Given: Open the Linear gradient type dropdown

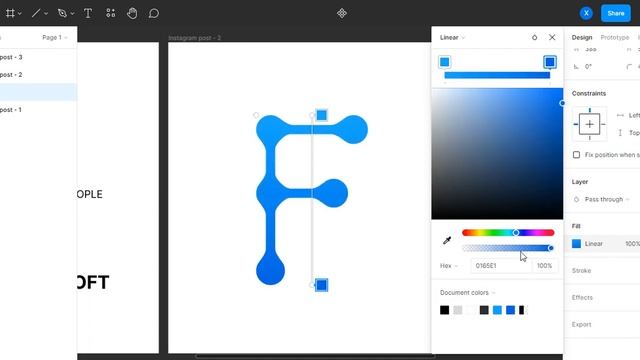Looking at the screenshot, I should click(452, 38).
